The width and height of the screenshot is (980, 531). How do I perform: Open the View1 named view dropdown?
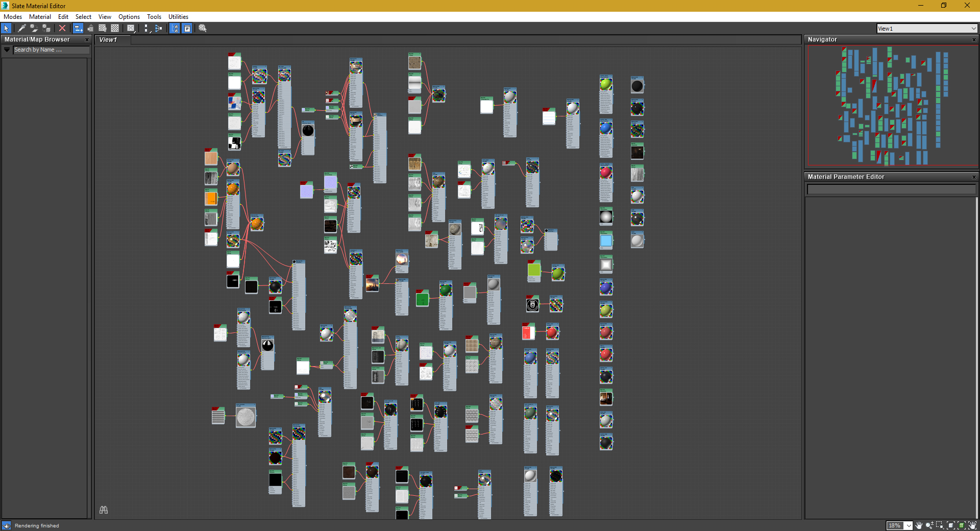pyautogui.click(x=927, y=29)
